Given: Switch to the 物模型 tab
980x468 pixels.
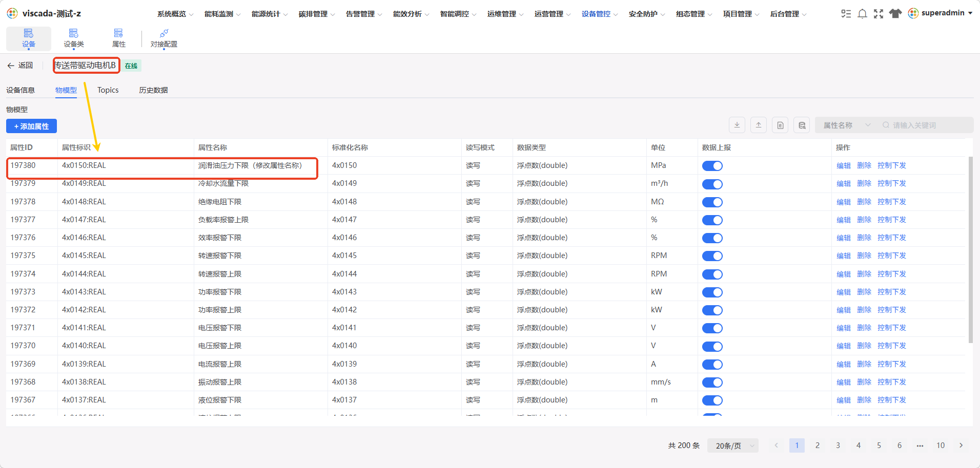Looking at the screenshot, I should (66, 90).
